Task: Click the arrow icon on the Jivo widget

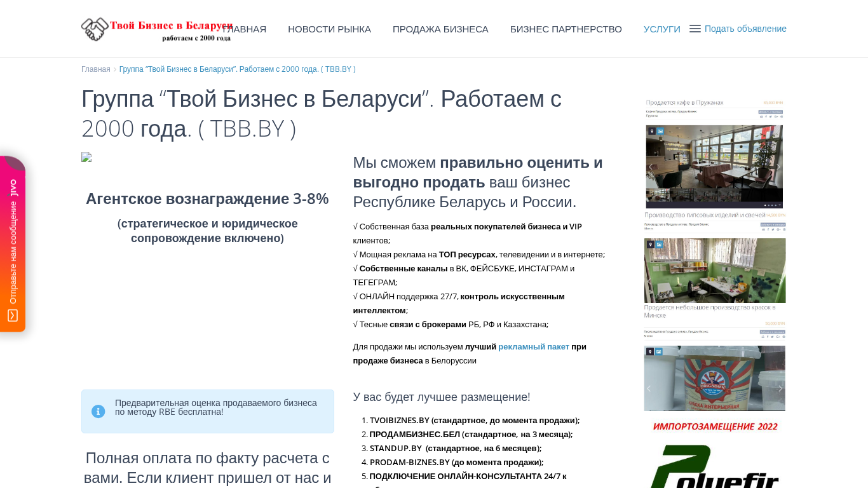Action: [x=13, y=315]
